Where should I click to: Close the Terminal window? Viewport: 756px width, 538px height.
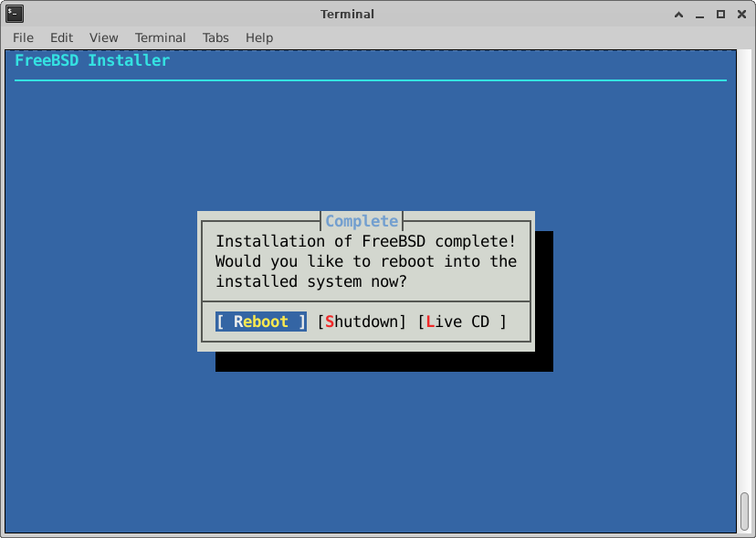coord(740,14)
